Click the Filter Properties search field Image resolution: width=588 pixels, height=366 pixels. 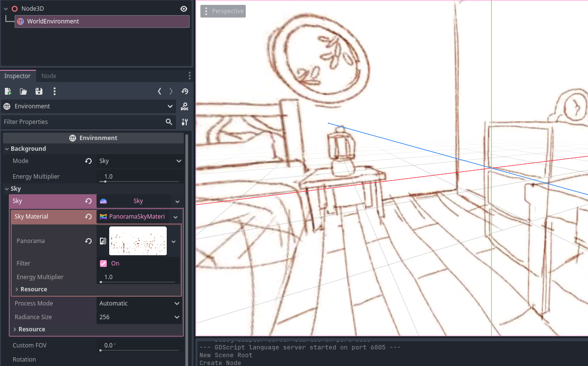click(83, 122)
